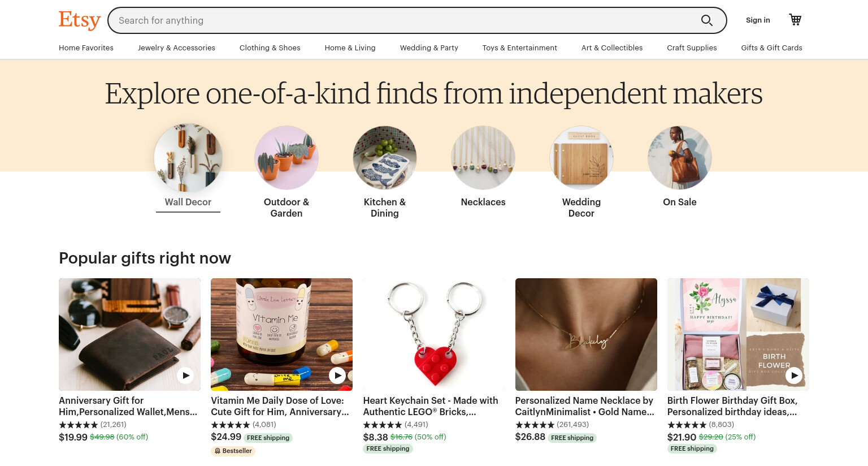The width and height of the screenshot is (868, 466).
Task: Open the On Sale category circle
Action: [680, 158]
